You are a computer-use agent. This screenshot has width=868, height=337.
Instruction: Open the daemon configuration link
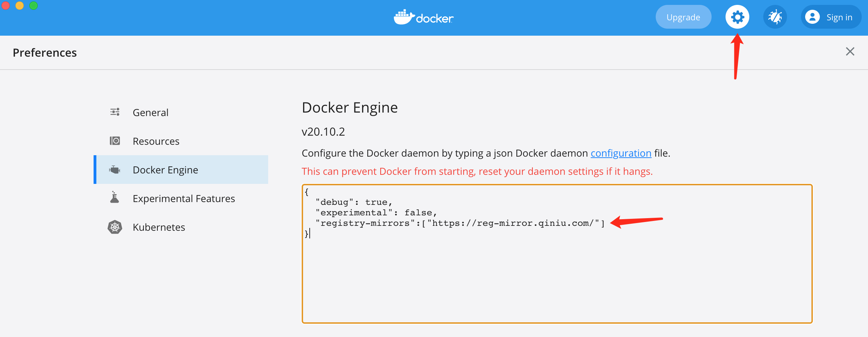coord(621,153)
